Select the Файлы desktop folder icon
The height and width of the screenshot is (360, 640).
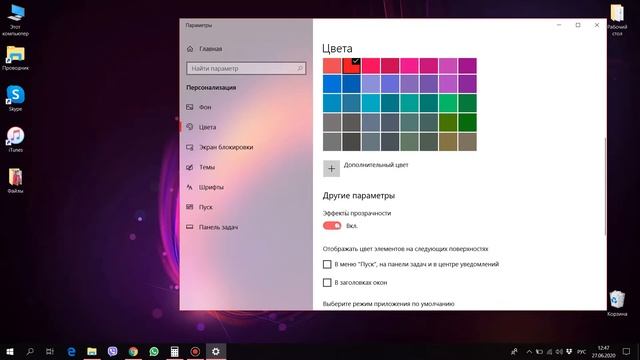16,180
